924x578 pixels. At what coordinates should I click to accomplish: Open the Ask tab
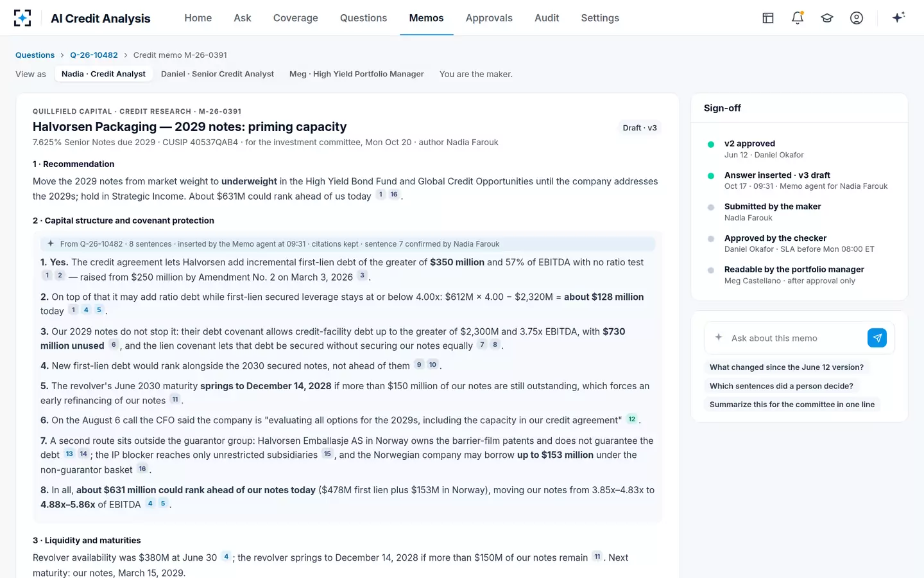(243, 18)
